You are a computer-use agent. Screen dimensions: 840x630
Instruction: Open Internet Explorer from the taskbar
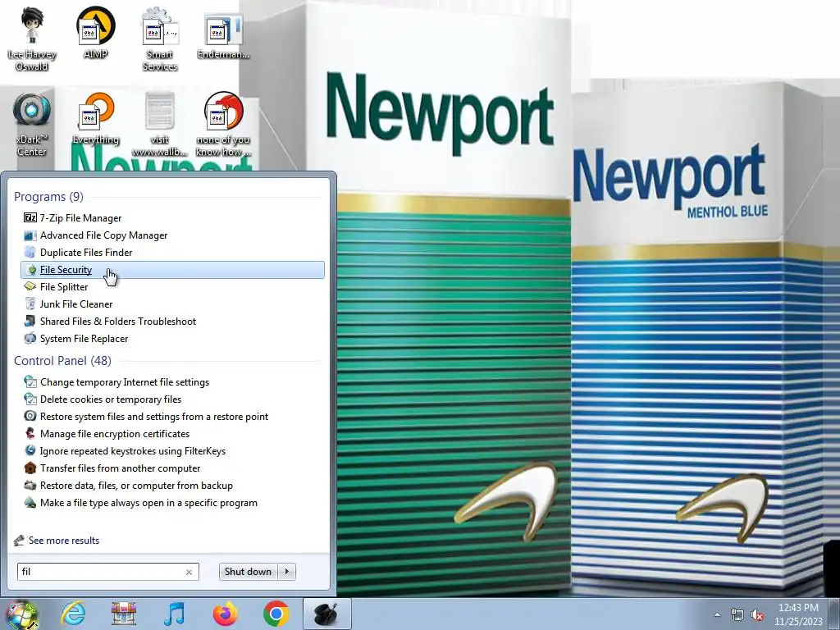[x=73, y=614]
